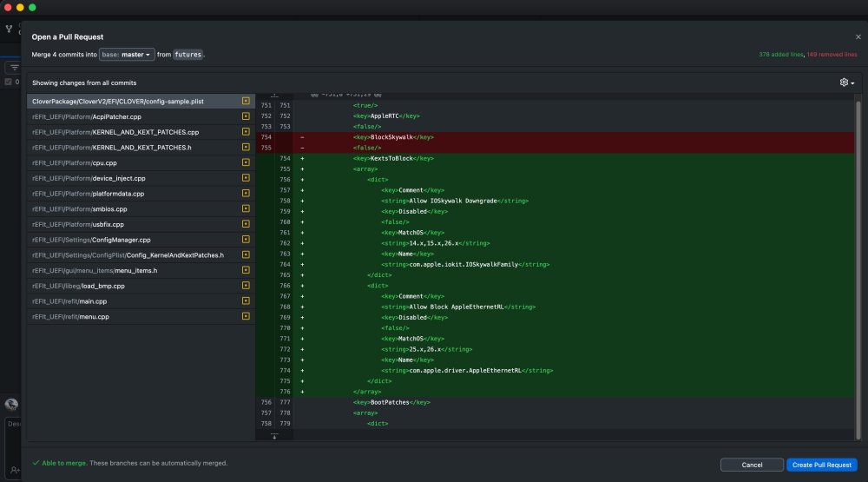Click the Cancel button
Screen dimensions: 868x482
(x=752, y=465)
